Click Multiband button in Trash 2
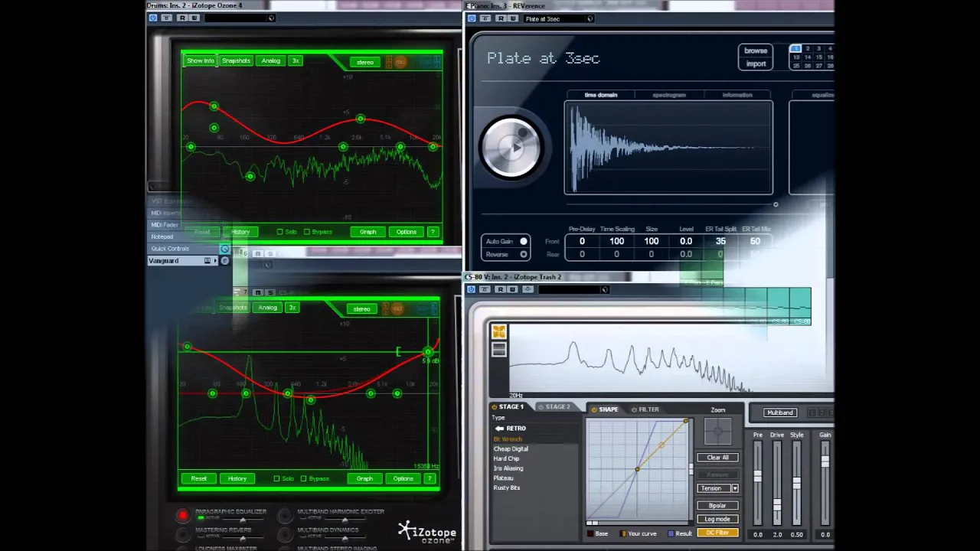 click(x=779, y=412)
